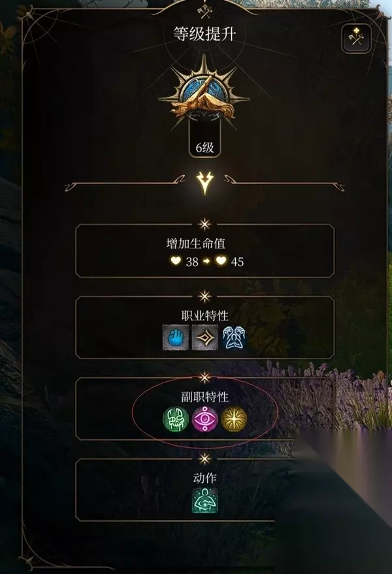Inspect the green skull subclass feature
This screenshot has height=574, width=392.
(x=176, y=419)
